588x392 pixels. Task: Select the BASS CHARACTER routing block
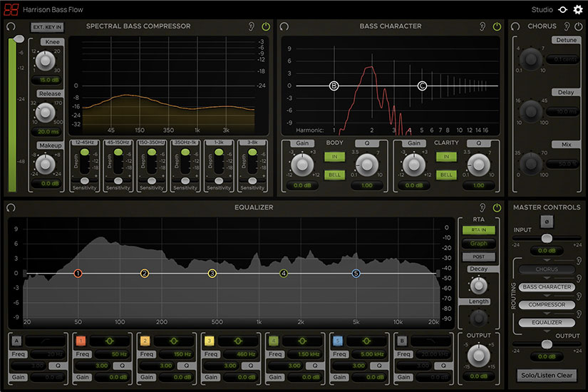[x=547, y=287]
